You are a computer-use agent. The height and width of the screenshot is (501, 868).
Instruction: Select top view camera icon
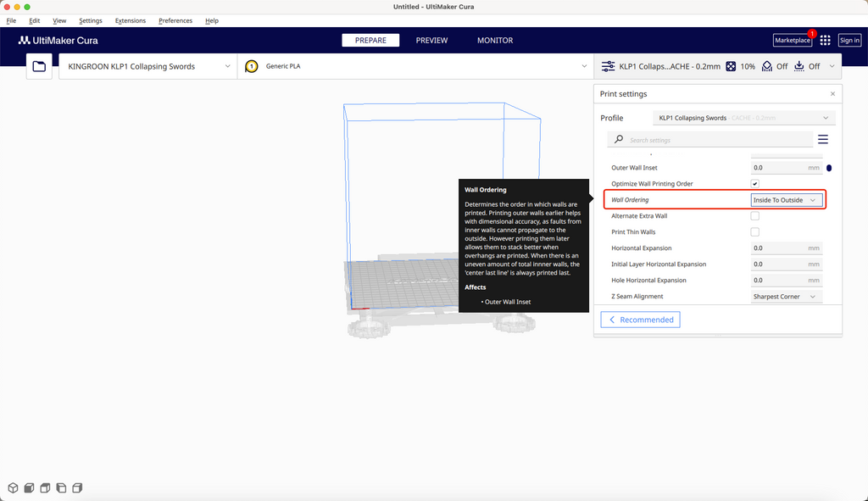tap(45, 488)
